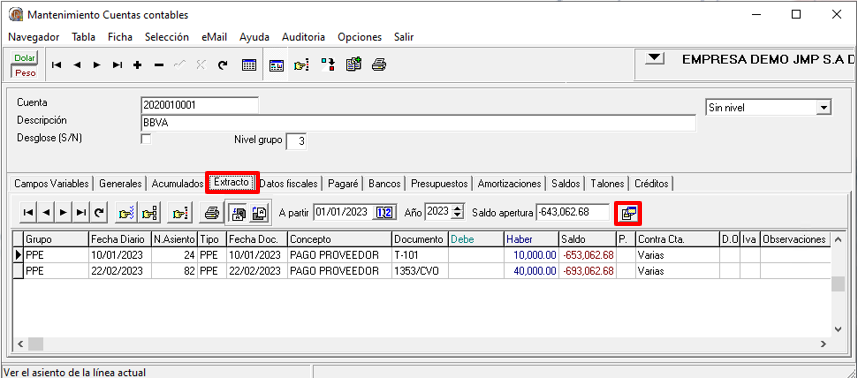This screenshot has height=378, width=857.
Task: Expand the company selector arrow near EMPRESA DEMO
Action: tap(654, 58)
